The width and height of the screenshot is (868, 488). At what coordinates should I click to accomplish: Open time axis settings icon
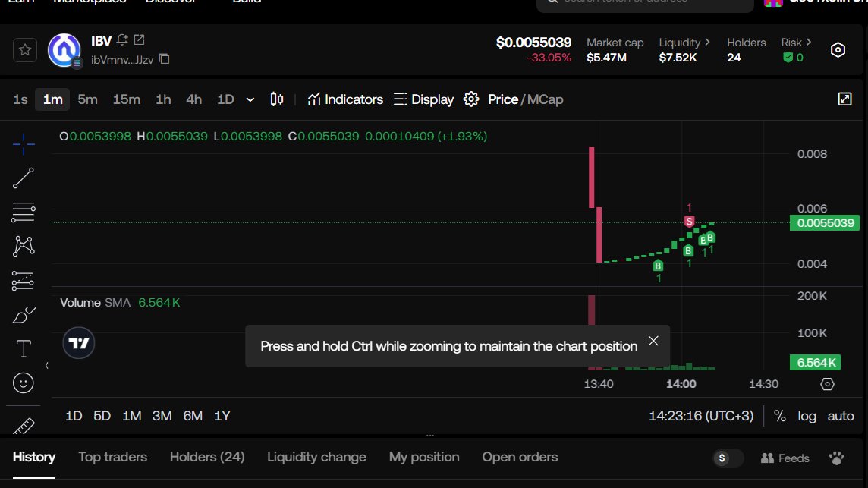click(827, 384)
